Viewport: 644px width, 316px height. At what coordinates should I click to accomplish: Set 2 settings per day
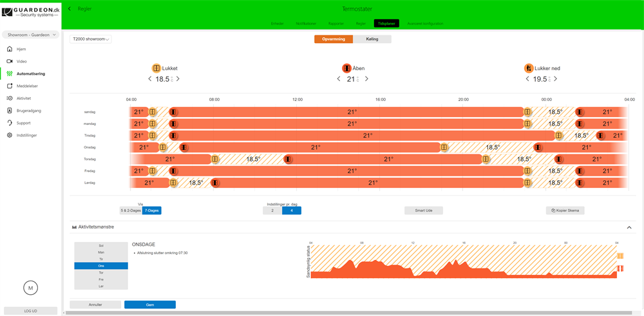[272, 210]
